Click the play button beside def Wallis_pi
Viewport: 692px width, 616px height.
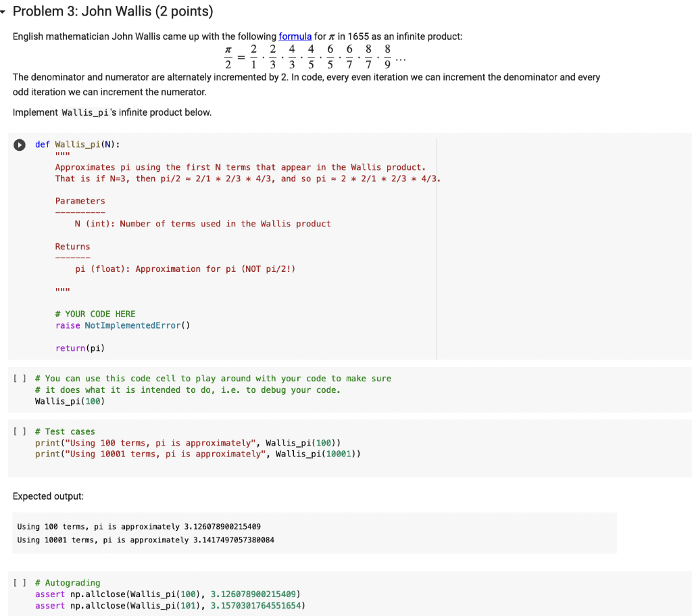(19, 144)
